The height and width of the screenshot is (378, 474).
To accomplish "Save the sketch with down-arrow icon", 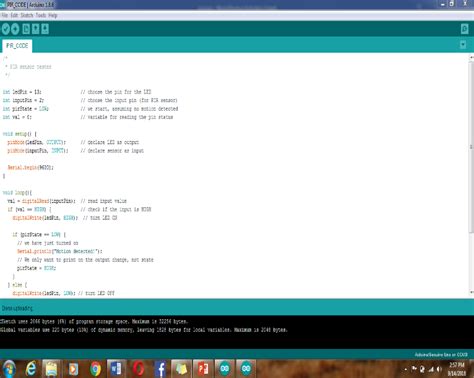I will (x=45, y=29).
